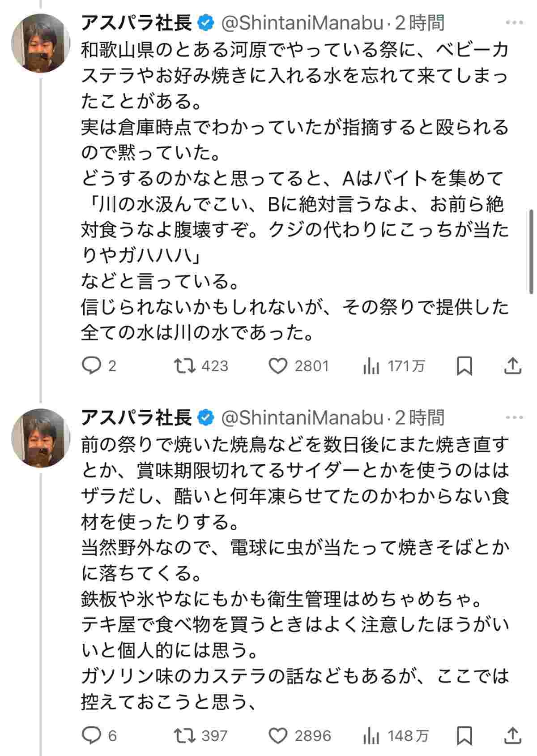
Task: View analytics showing 171万 views
Action: 371,366
